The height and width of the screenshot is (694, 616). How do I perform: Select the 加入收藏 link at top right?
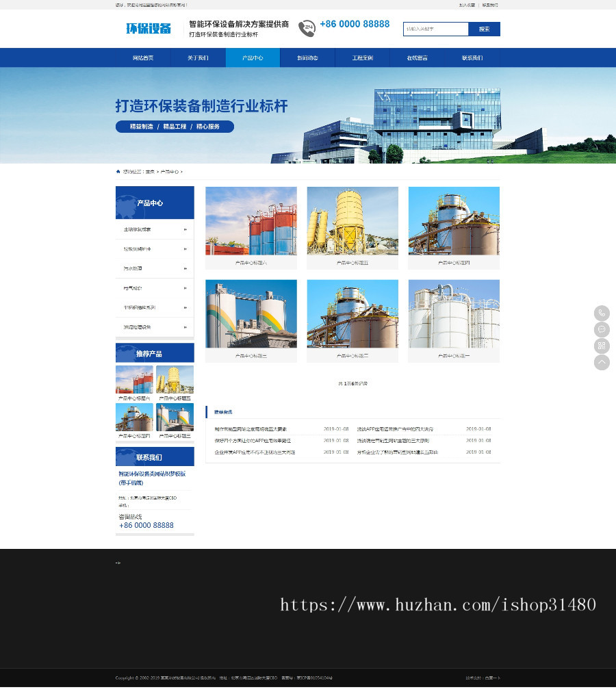(469, 4)
